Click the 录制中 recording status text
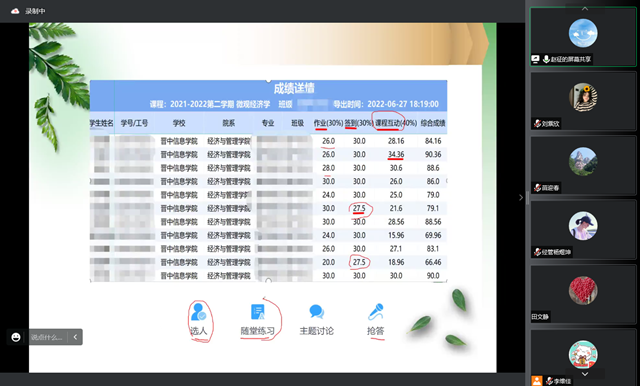Viewport: 640px width, 386px height. point(35,11)
